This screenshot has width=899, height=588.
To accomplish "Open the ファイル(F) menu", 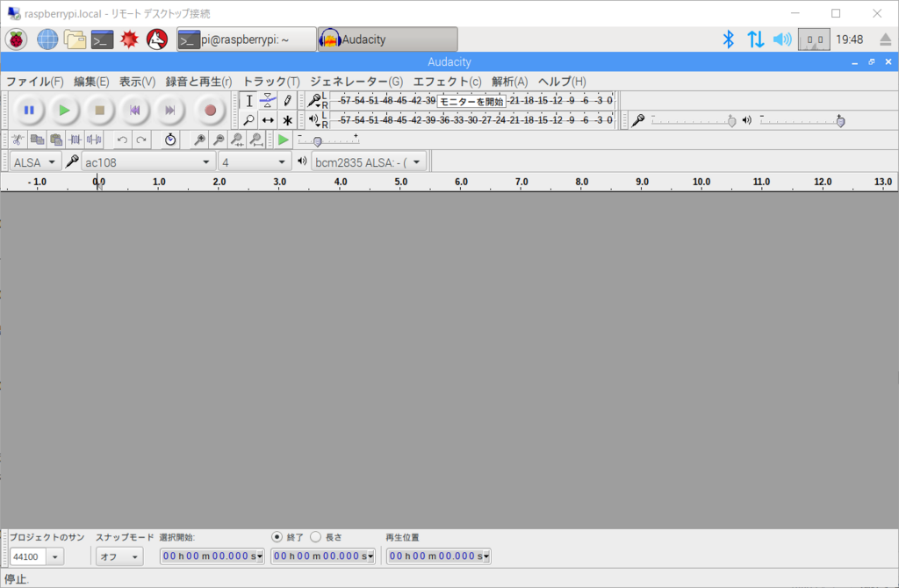I will (x=34, y=82).
